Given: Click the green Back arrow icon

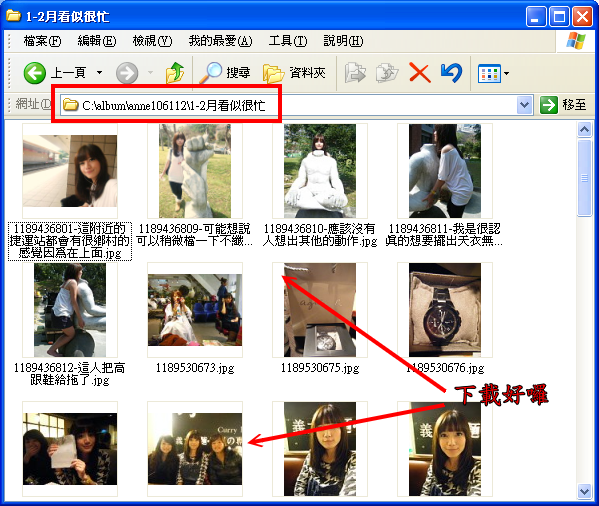Looking at the screenshot, I should (x=34, y=73).
